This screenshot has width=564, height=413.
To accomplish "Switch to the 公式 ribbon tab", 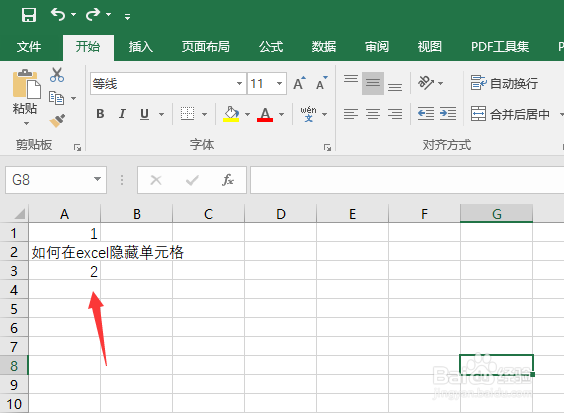I will coord(271,47).
